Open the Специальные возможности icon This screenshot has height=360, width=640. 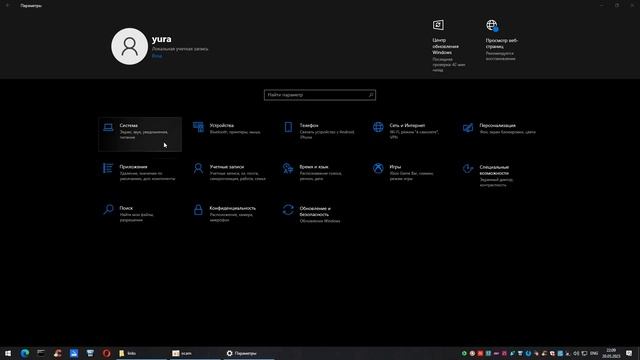click(x=468, y=168)
